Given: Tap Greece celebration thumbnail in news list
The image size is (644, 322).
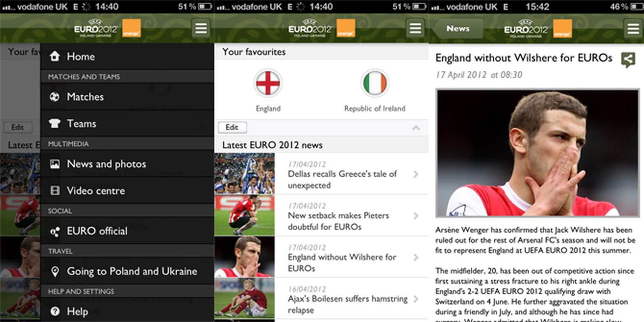Looking at the screenshot, I should click(x=244, y=174).
